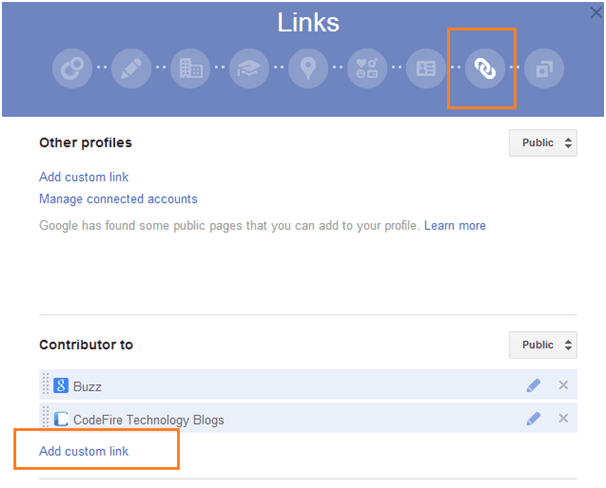Delete the CodeFire Technology Blogs link
606x488 pixels.
tap(563, 418)
